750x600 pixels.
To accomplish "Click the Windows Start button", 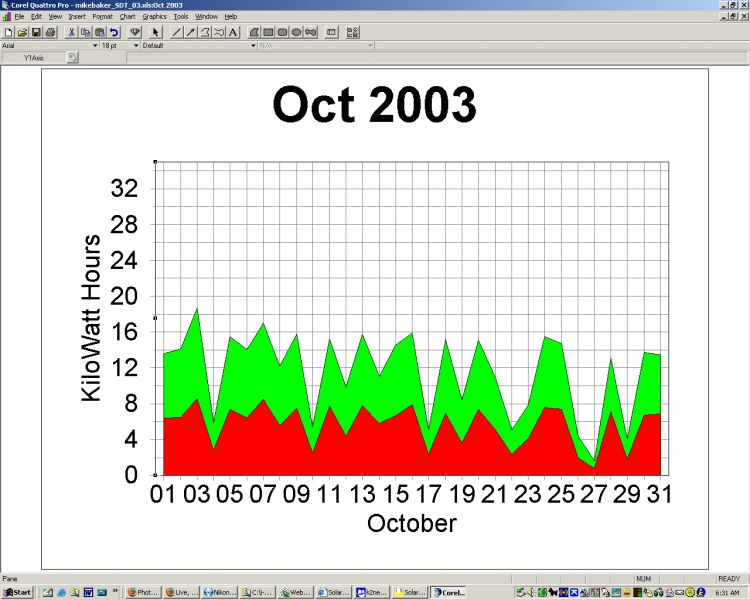I will 17,592.
